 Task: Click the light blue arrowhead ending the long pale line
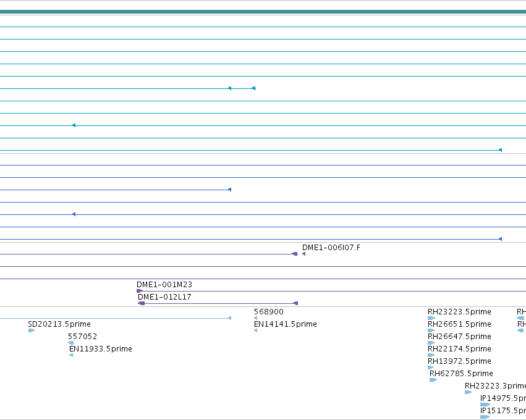pyautogui.click(x=229, y=318)
